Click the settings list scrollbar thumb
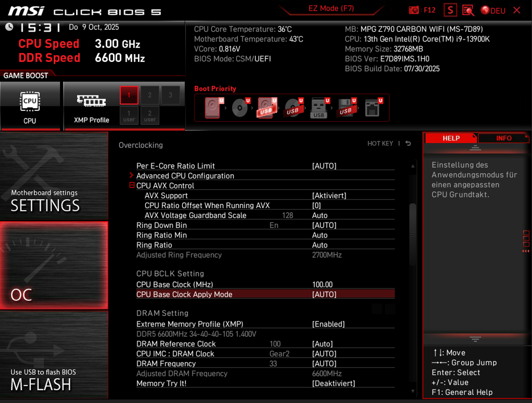The width and height of the screenshot is (532, 403). coord(413,234)
